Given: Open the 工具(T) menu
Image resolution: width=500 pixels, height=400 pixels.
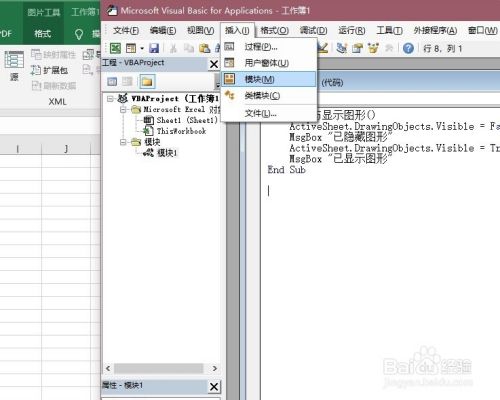Looking at the screenshot, I should (x=389, y=31).
